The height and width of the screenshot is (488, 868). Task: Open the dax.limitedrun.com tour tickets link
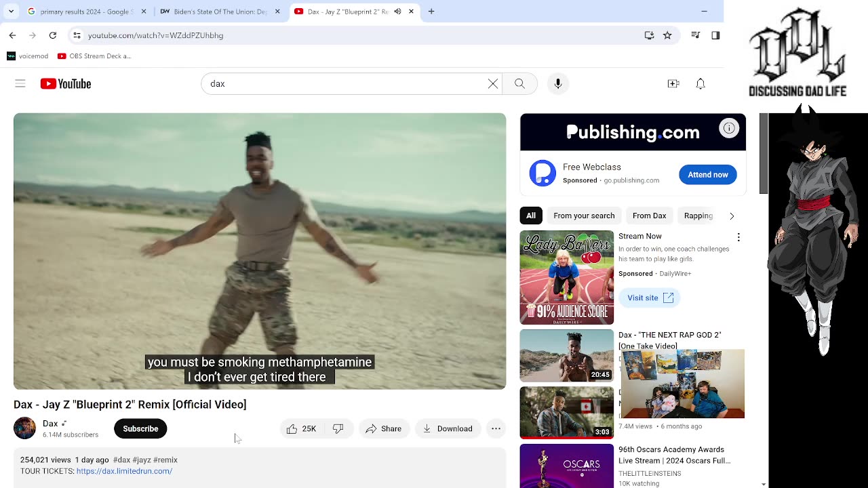click(x=125, y=471)
